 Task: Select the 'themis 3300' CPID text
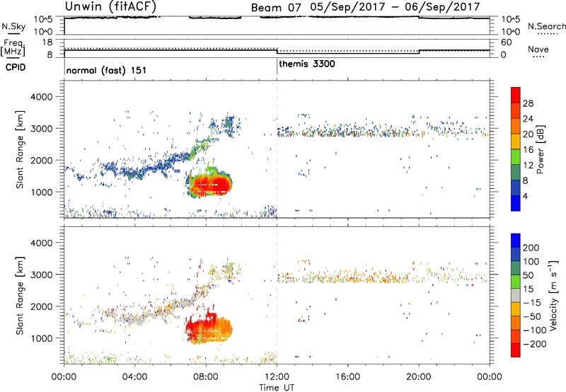point(307,64)
